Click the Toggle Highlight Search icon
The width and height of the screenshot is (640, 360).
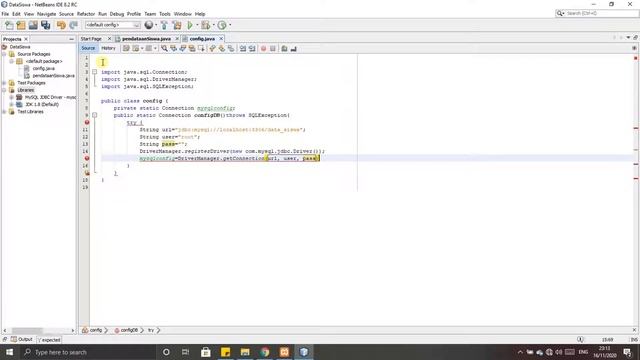(x=192, y=49)
